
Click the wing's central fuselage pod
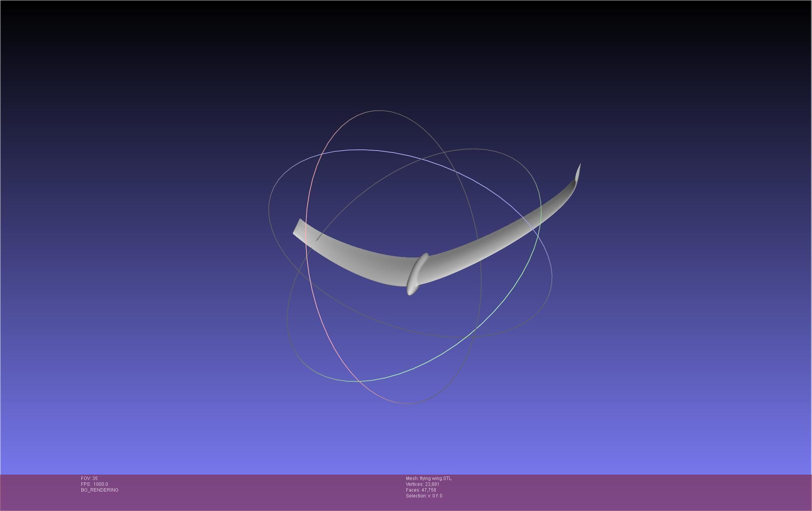(417, 274)
